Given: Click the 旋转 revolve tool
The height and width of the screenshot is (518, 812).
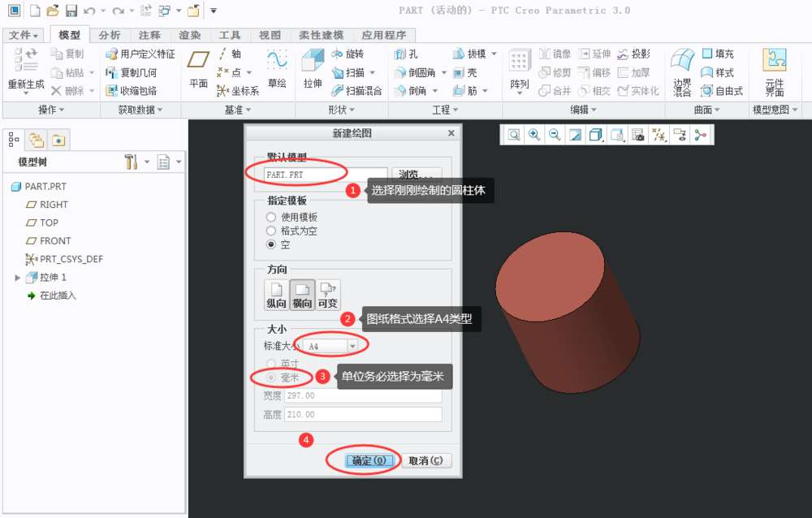Looking at the screenshot, I should [348, 54].
